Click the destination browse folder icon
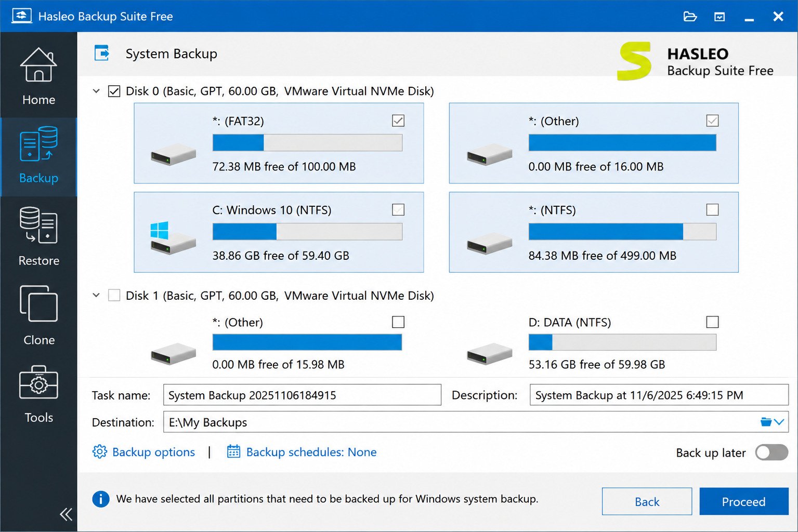 point(766,422)
